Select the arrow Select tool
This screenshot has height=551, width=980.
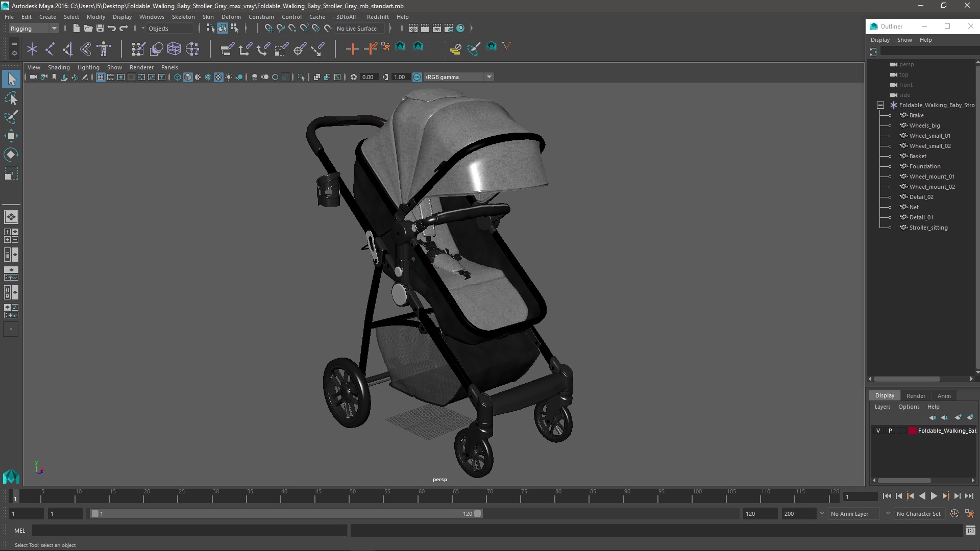[x=11, y=79]
